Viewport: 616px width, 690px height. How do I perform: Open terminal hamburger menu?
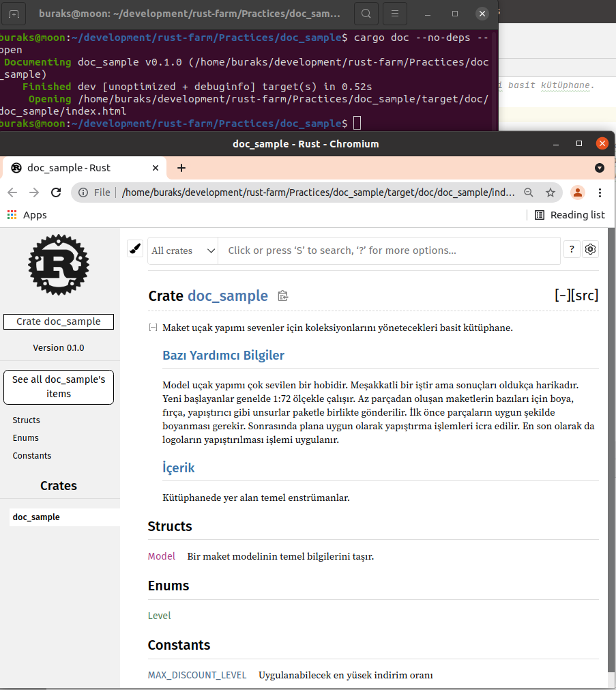[395, 13]
